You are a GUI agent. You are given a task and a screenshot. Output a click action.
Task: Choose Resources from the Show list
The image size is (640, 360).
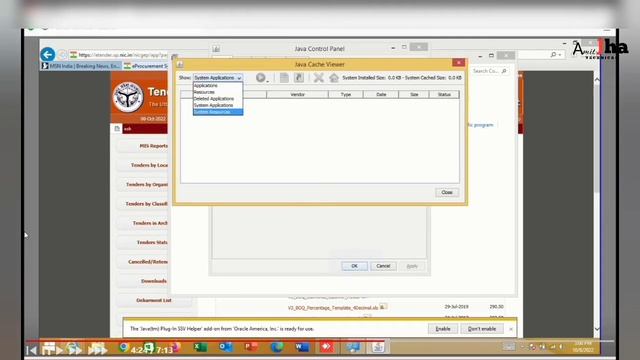point(218,92)
